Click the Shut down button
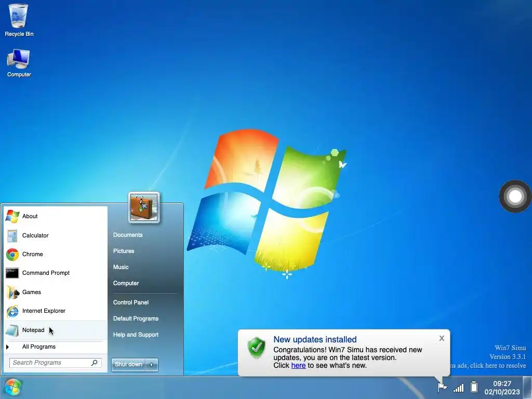 pos(129,365)
